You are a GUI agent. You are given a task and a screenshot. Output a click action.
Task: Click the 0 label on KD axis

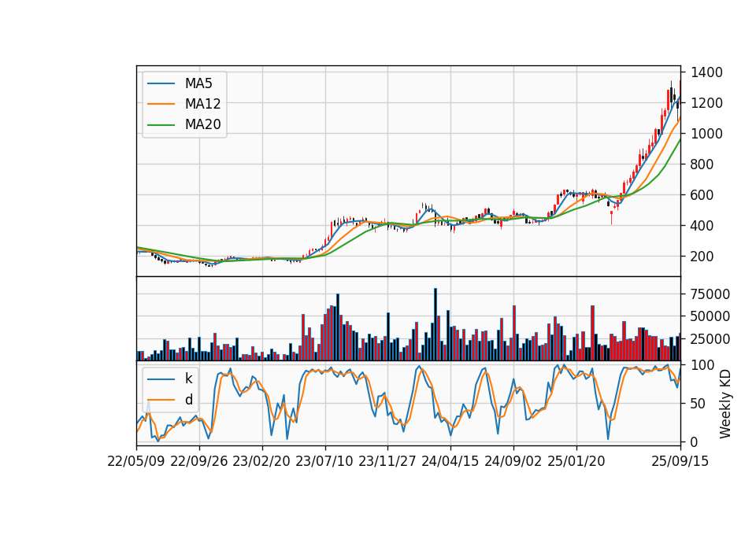click(x=695, y=441)
